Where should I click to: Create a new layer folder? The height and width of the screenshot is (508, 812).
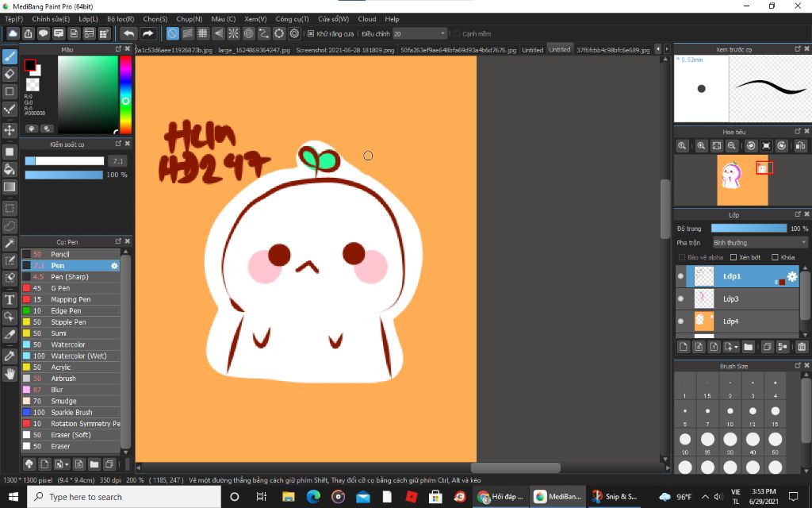coord(748,347)
